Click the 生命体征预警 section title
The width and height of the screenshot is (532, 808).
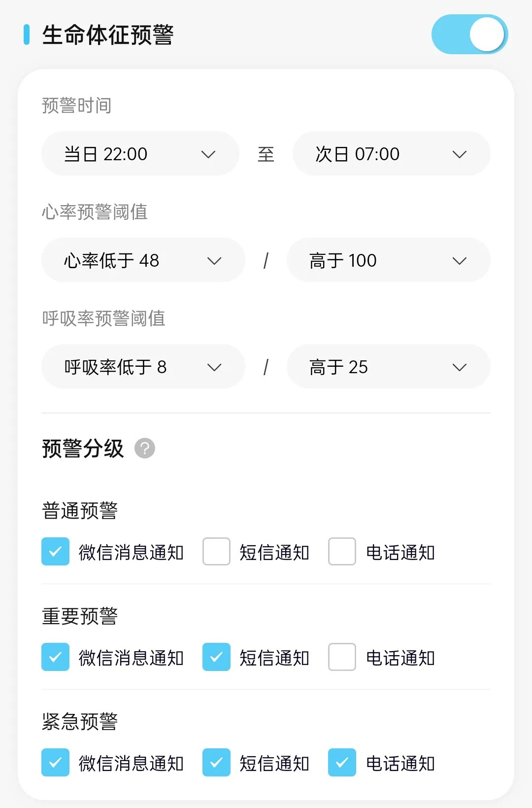[108, 35]
